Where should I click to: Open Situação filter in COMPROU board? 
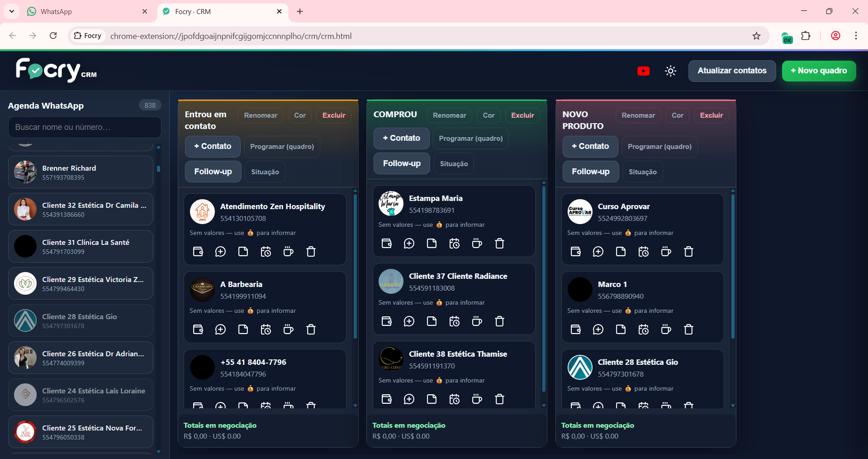[x=454, y=164]
